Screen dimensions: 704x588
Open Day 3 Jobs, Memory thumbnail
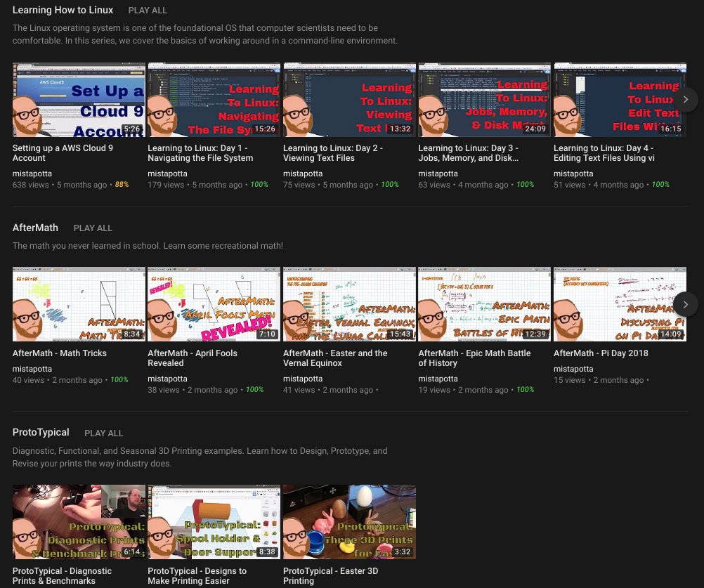pos(485,100)
